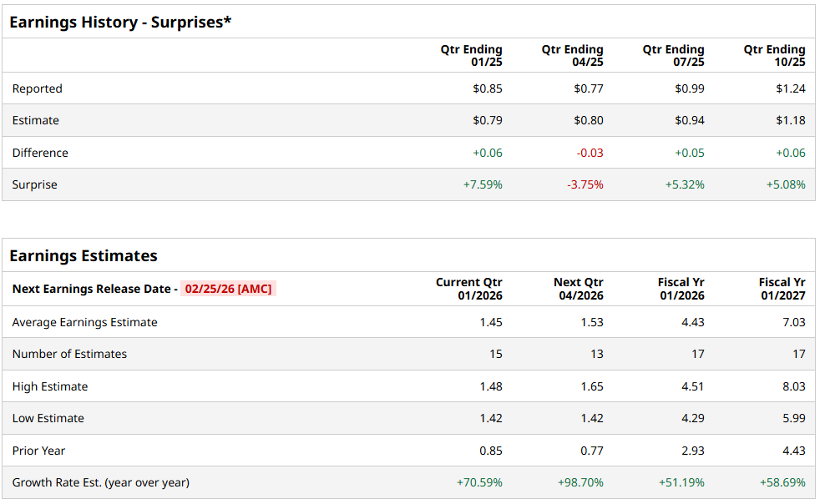Click the Earnings History - Surprises heading
The height and width of the screenshot is (504, 820).
pos(120,23)
